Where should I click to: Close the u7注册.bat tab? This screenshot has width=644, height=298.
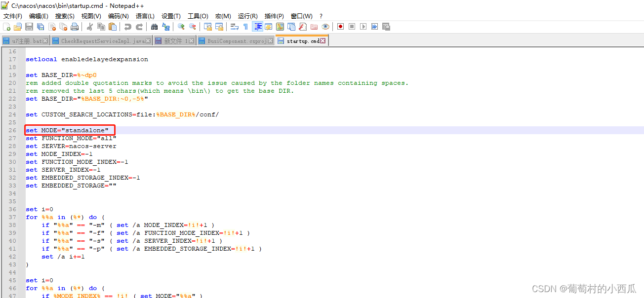pos(45,41)
